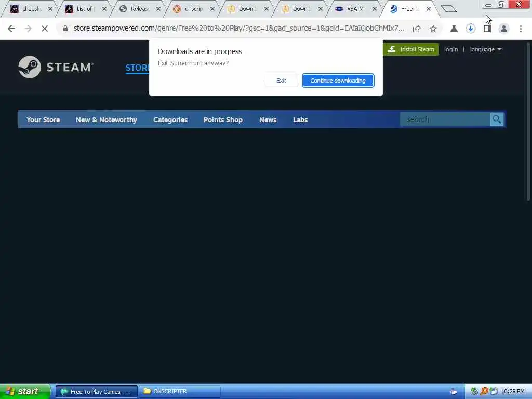Click the login link

(x=451, y=49)
